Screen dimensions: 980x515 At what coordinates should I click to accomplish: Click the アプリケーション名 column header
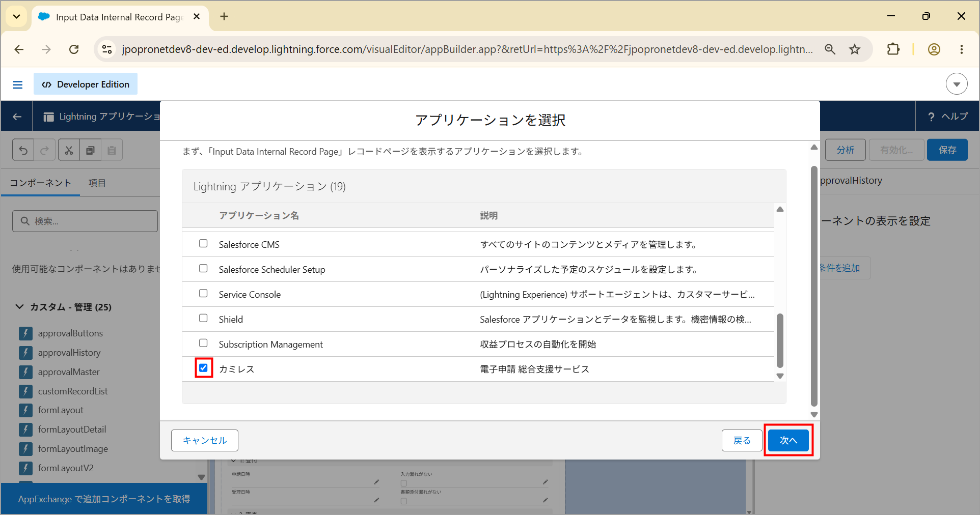(x=259, y=216)
